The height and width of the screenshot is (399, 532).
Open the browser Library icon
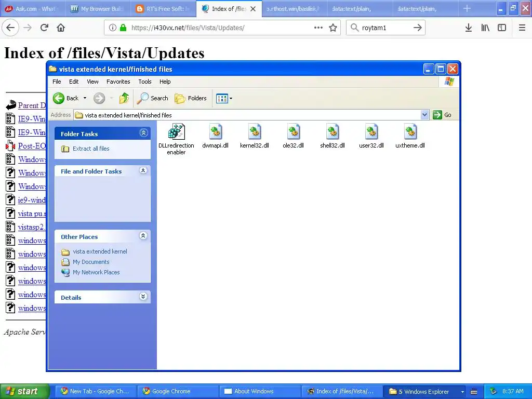point(485,28)
